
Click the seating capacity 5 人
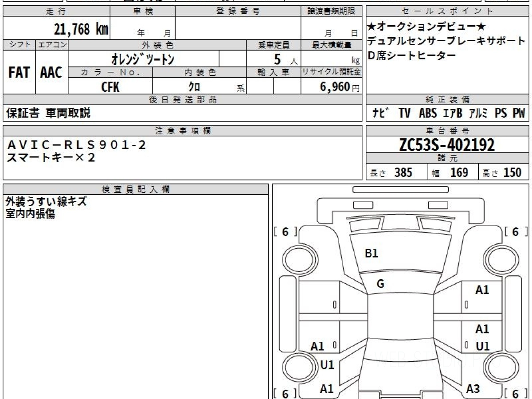coord(285,59)
